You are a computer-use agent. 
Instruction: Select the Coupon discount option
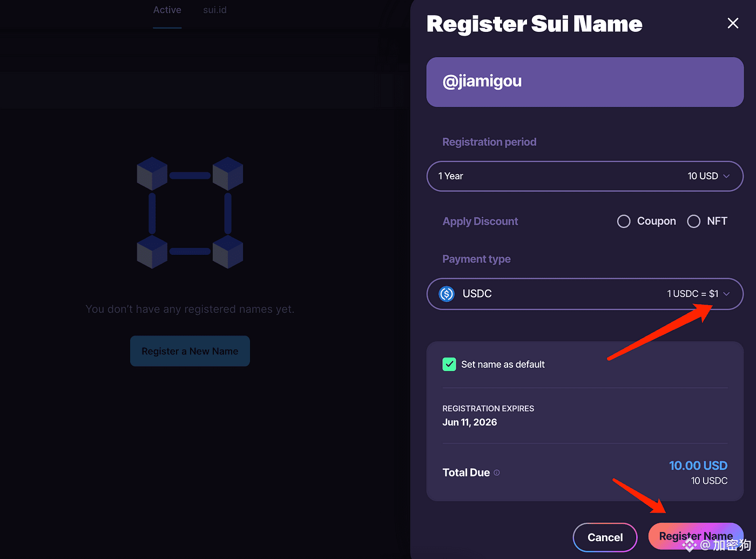click(x=624, y=221)
